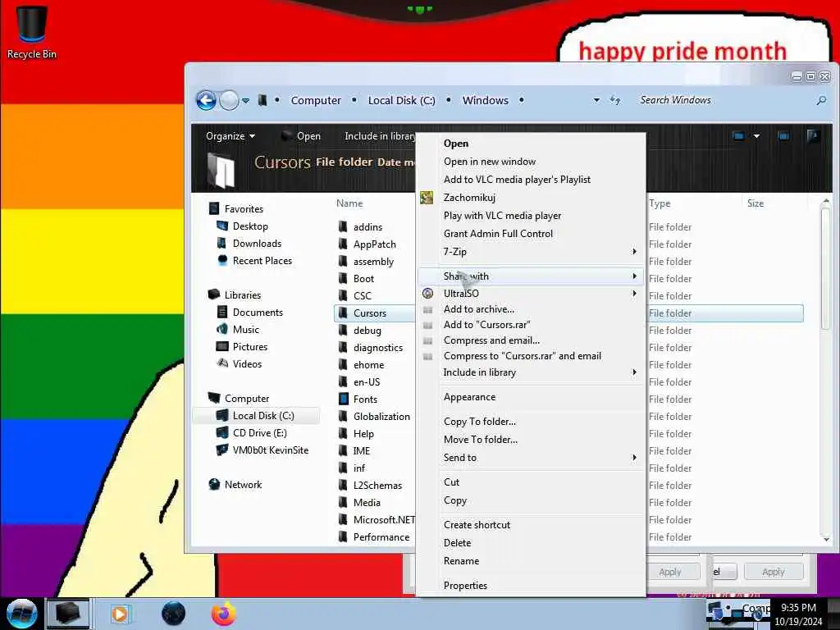Click the Size column header
840x630 pixels.
coord(756,203)
